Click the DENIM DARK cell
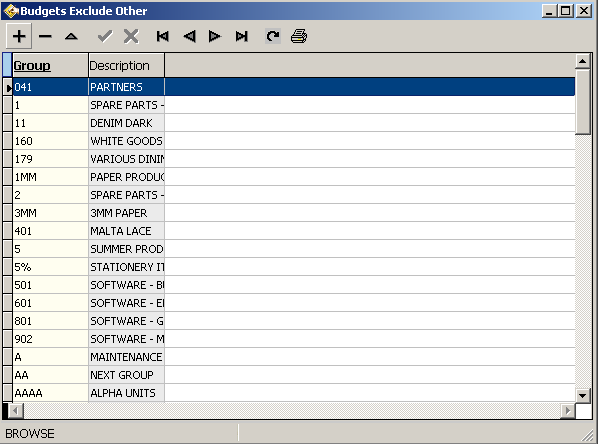Viewport: 600px width, 444px height. (127, 123)
